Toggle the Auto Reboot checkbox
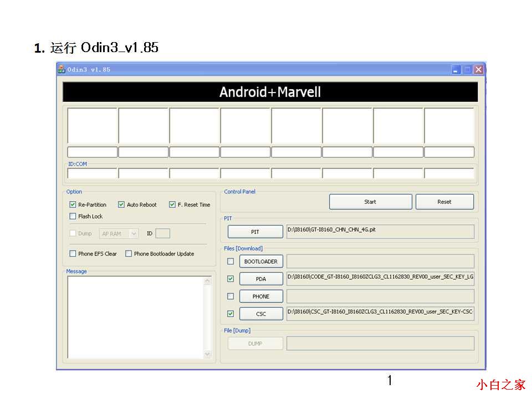The width and height of the screenshot is (532, 399). pos(121,204)
